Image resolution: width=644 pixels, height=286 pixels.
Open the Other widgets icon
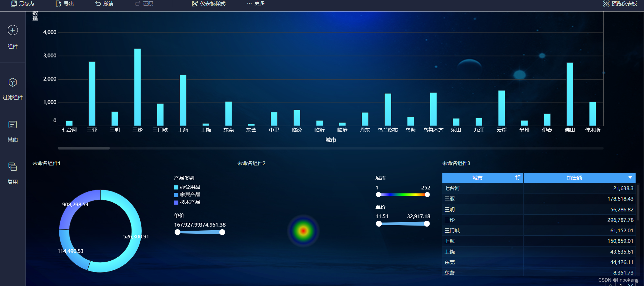pos(13,125)
